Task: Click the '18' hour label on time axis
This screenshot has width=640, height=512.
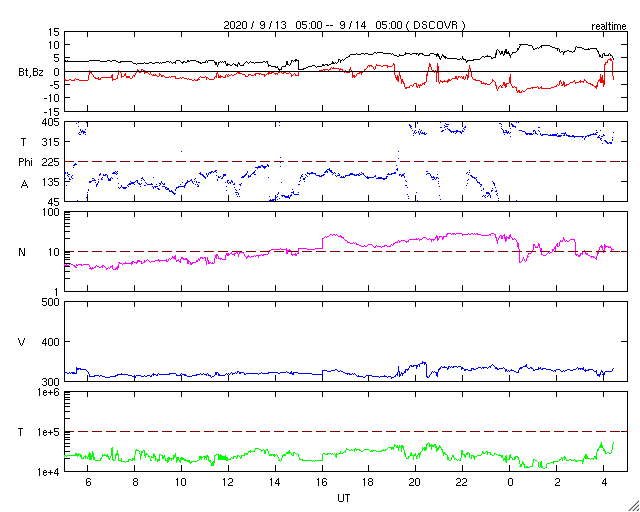Action: click(x=369, y=482)
